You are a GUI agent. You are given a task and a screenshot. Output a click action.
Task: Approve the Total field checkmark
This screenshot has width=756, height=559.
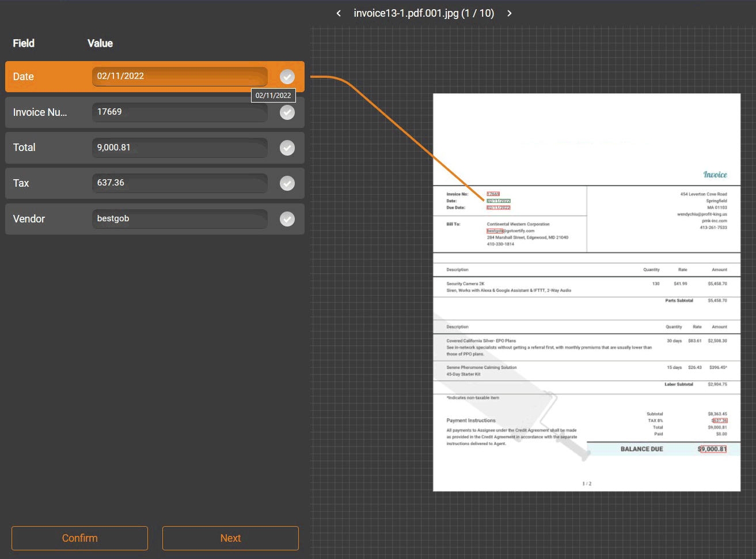[x=287, y=148]
